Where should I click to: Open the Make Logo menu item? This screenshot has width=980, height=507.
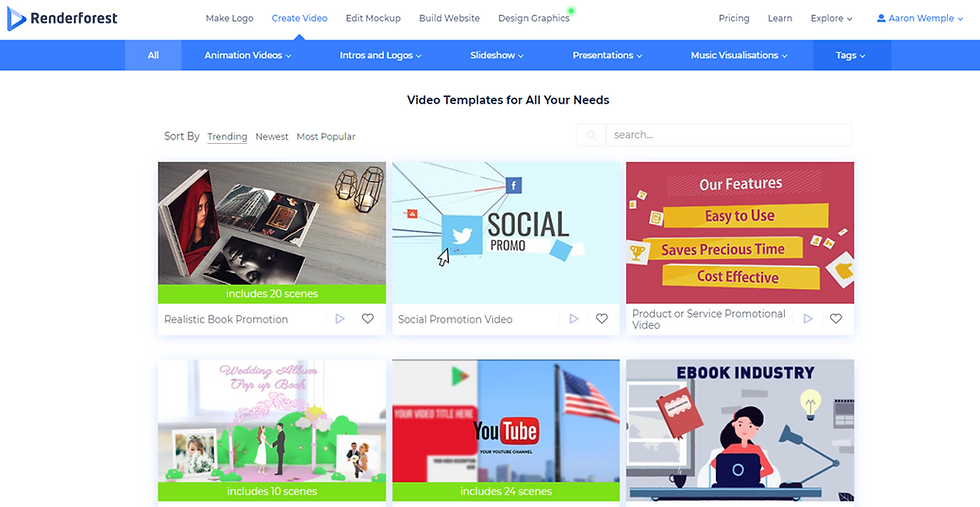229,18
